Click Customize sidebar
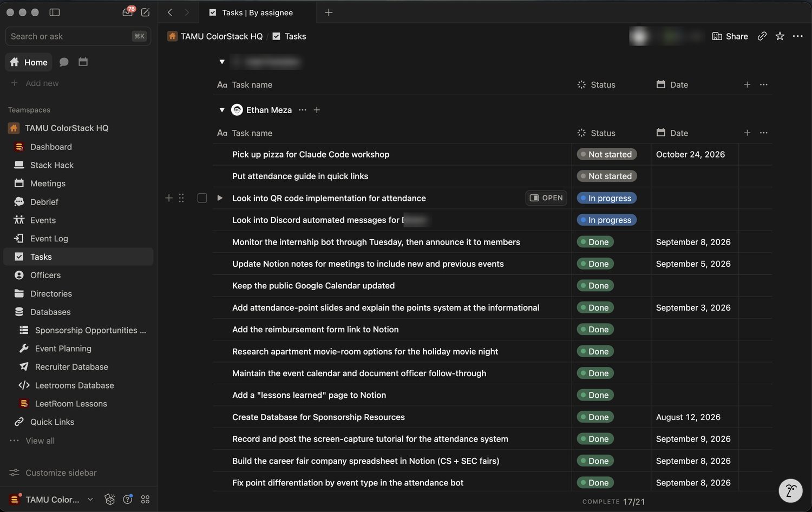The image size is (812, 512). click(x=53, y=472)
